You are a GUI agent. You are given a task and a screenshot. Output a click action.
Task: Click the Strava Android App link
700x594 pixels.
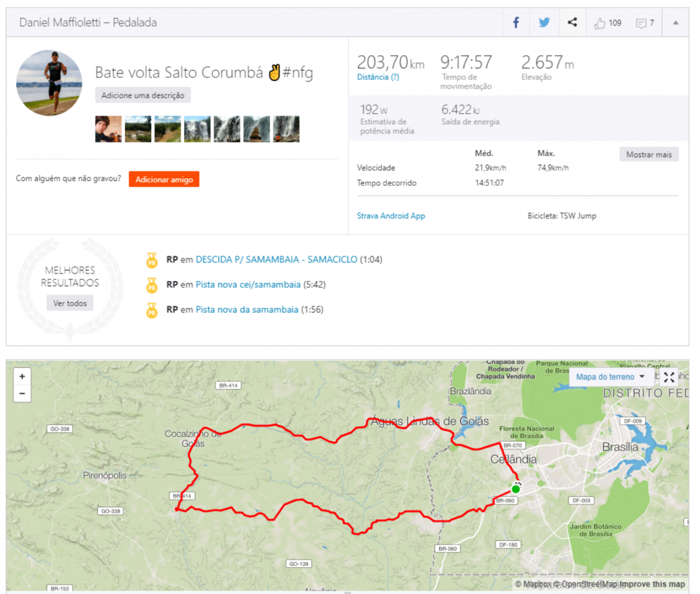[x=391, y=216]
